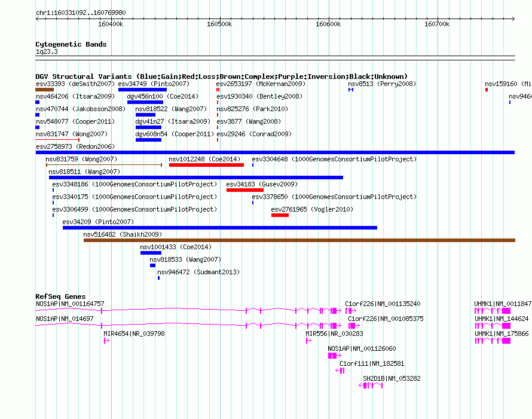Click esv3340175 (1000GenomesConsortiumPilotProject) label

click(134, 197)
